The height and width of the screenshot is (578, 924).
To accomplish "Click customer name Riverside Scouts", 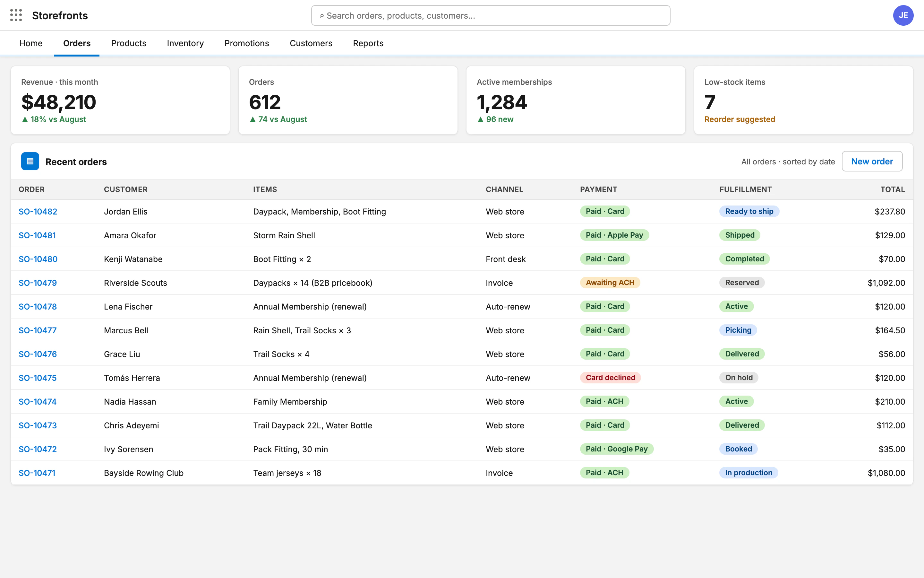I will (x=135, y=283).
